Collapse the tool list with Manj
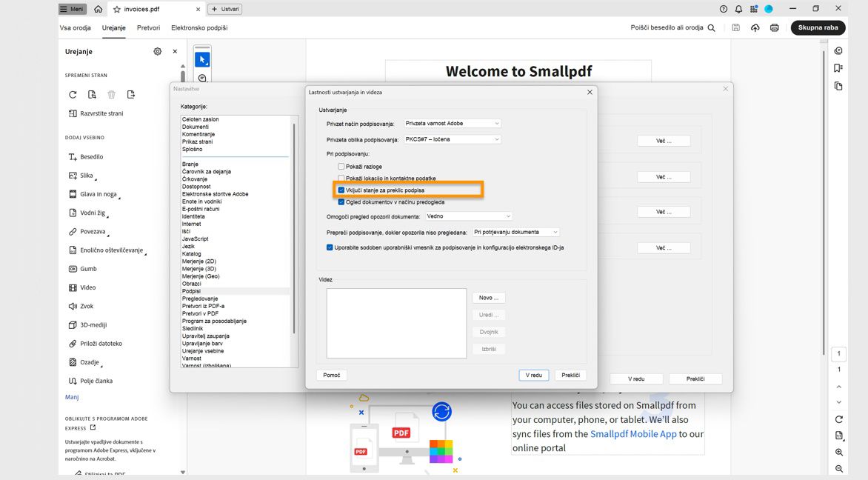This screenshot has height=480, width=868. [x=72, y=397]
